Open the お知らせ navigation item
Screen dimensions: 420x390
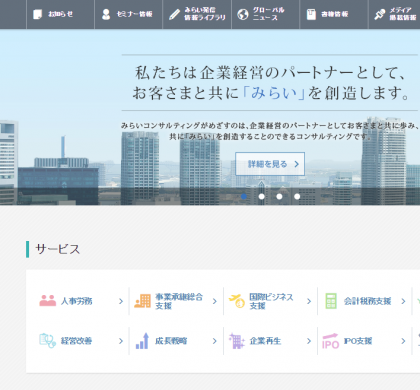[60, 14]
